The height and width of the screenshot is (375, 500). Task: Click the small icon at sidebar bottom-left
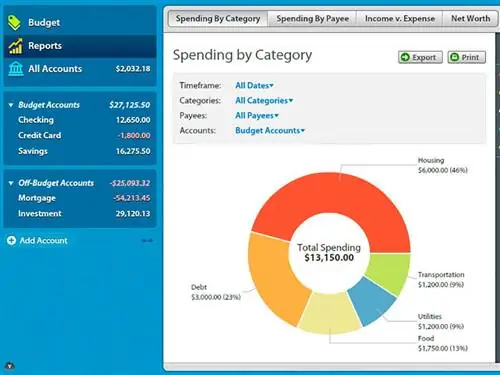click(10, 366)
